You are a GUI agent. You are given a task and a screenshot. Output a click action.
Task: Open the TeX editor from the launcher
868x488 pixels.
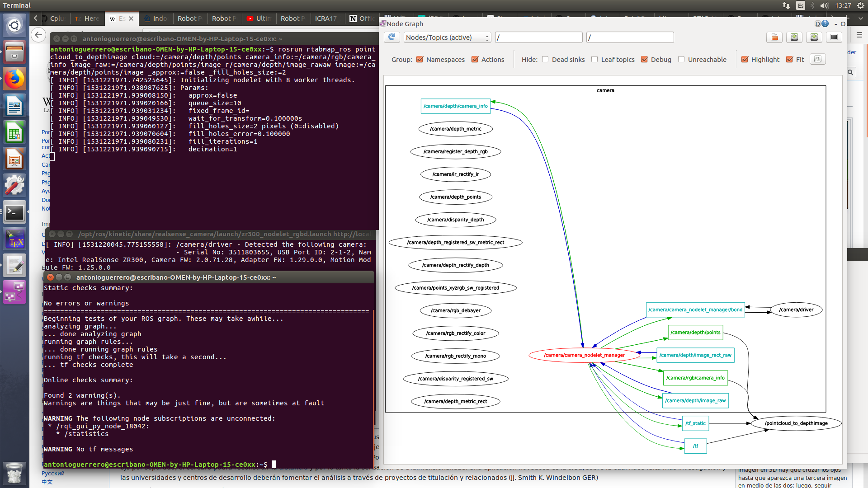coord(15,239)
